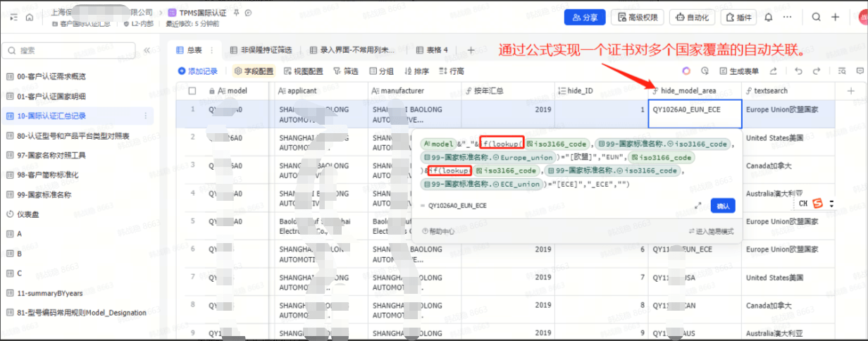Screen dimensions: 868x341
Task: Confirm the formula with 确认
Action: (723, 206)
